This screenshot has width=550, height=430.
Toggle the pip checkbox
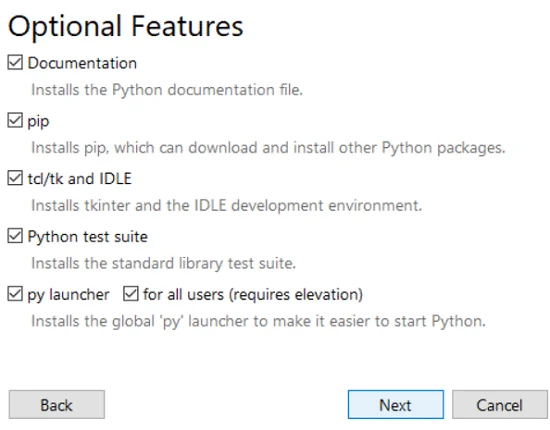pos(15,121)
